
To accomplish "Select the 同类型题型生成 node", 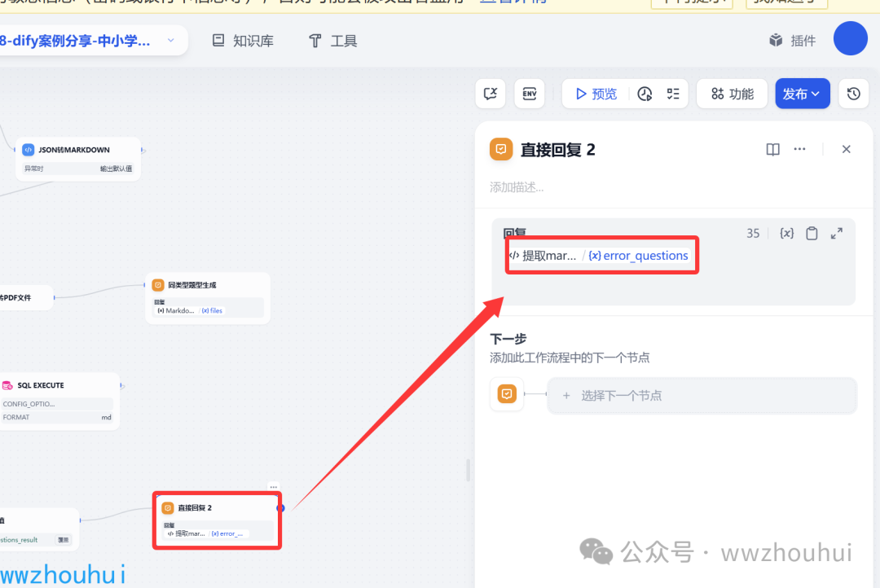I will pyautogui.click(x=208, y=298).
